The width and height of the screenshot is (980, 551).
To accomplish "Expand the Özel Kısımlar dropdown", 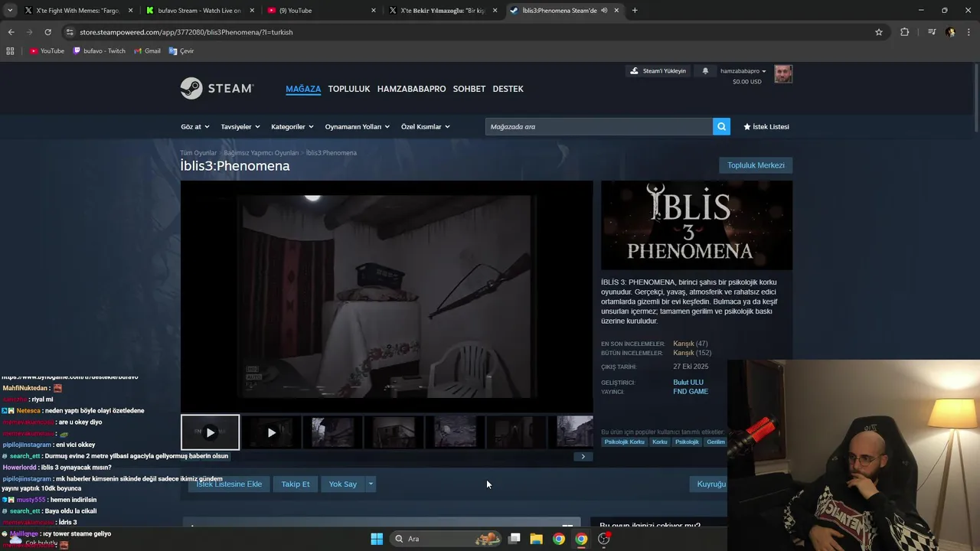I will (x=426, y=126).
